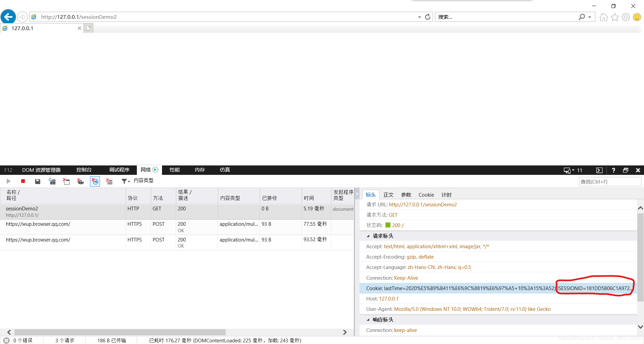Close the 127.0.0.1 browser tab
Viewport: 644px width, 344px height.
point(79,28)
